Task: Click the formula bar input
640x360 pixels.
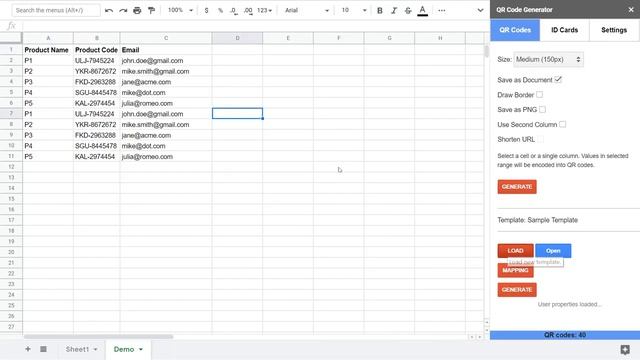Action: [x=255, y=26]
